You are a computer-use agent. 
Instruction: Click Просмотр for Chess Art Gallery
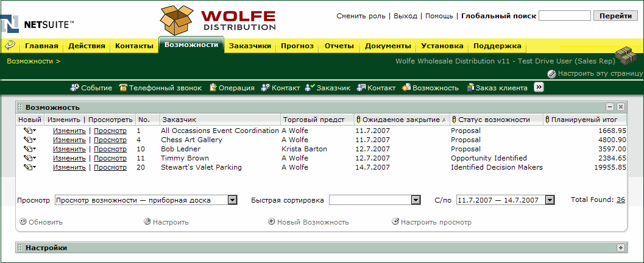click(110, 140)
